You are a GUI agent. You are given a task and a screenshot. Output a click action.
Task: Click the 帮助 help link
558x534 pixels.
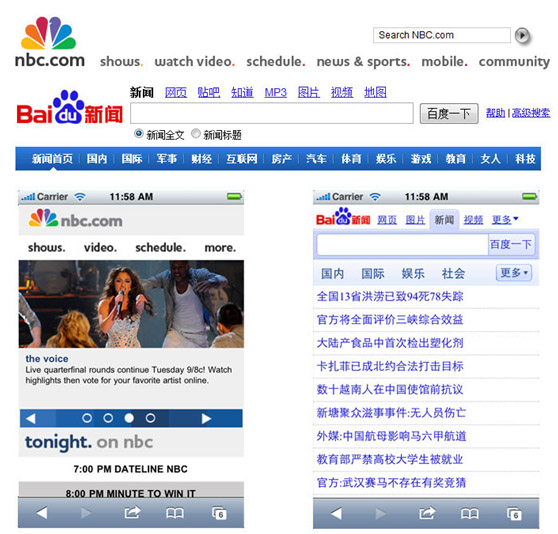tap(495, 113)
